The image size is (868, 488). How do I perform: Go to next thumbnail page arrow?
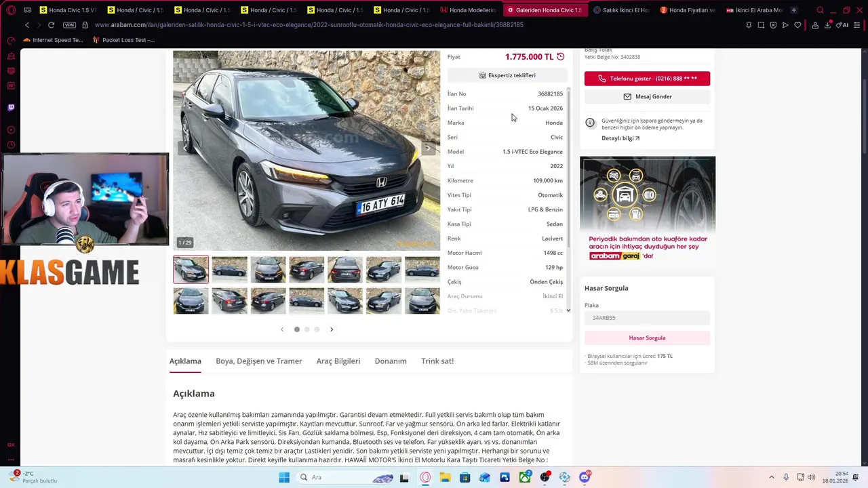(x=332, y=329)
